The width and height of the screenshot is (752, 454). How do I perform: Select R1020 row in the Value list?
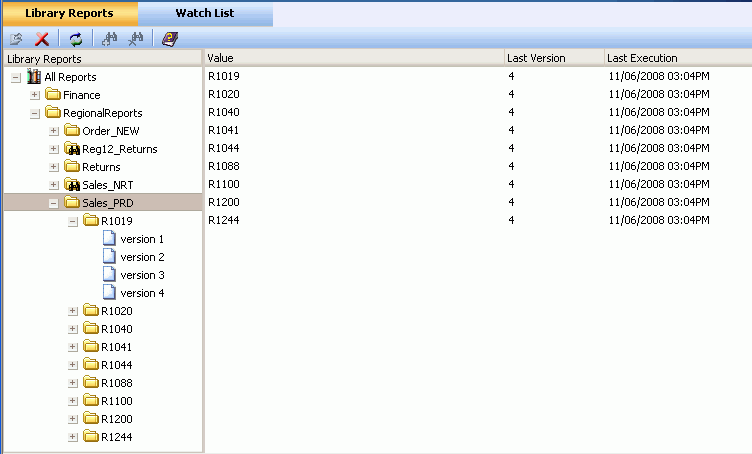(478, 94)
